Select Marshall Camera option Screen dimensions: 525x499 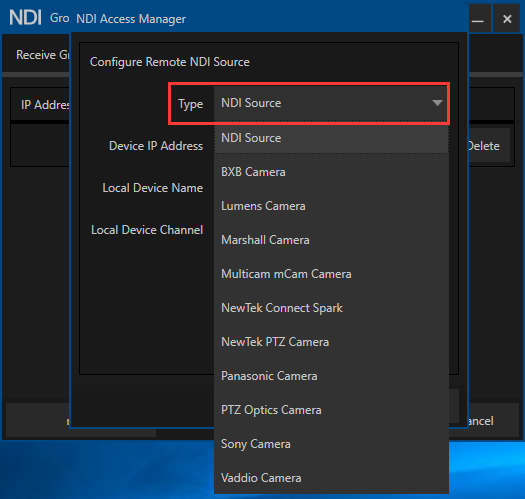pos(331,240)
